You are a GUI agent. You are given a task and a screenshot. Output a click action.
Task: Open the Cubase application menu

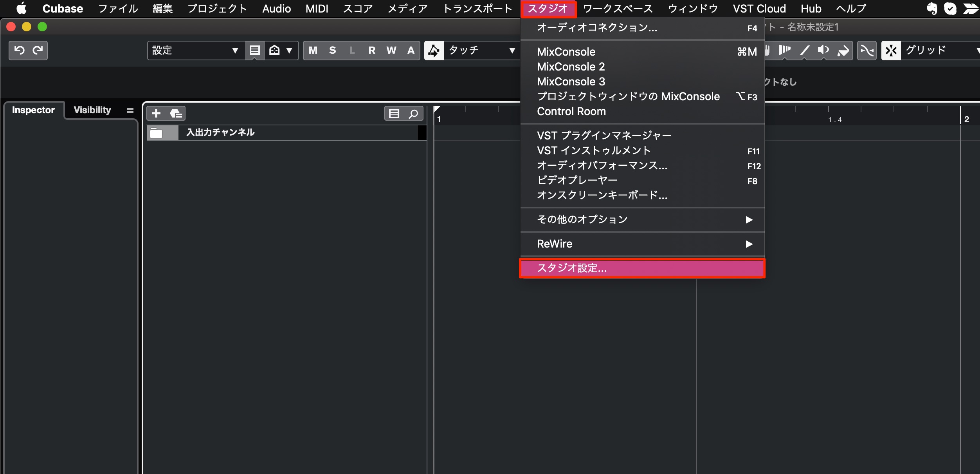63,9
